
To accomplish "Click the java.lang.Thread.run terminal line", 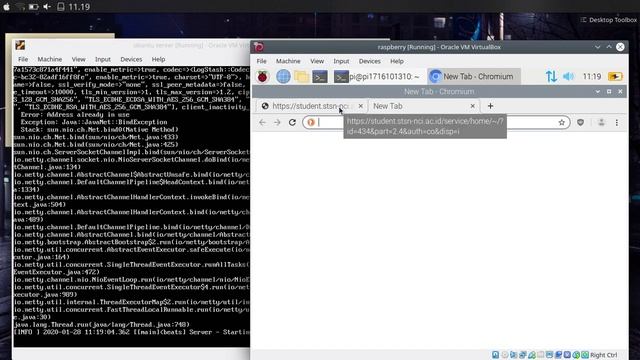I will 102,324.
